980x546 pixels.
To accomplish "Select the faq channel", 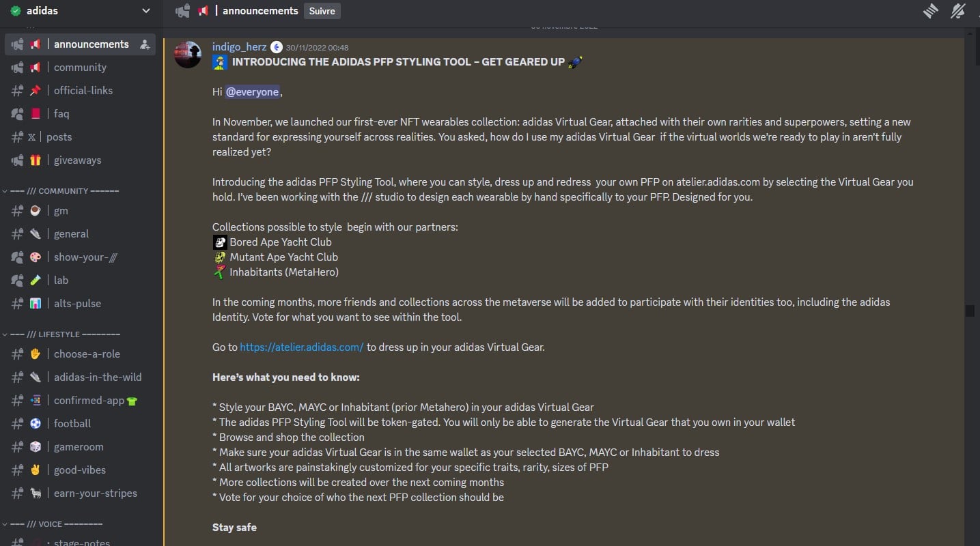I will pos(61,113).
